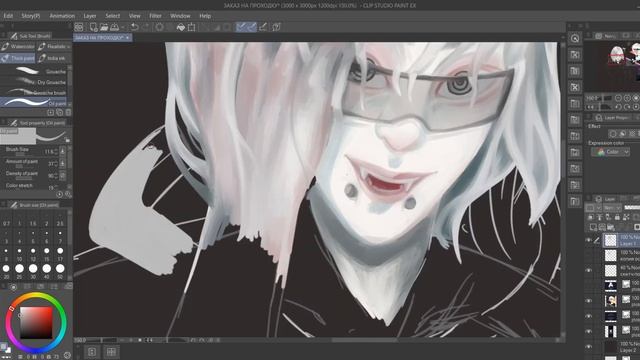Open the Layer menu
Viewport: 640px width, 360px height.
90,16
